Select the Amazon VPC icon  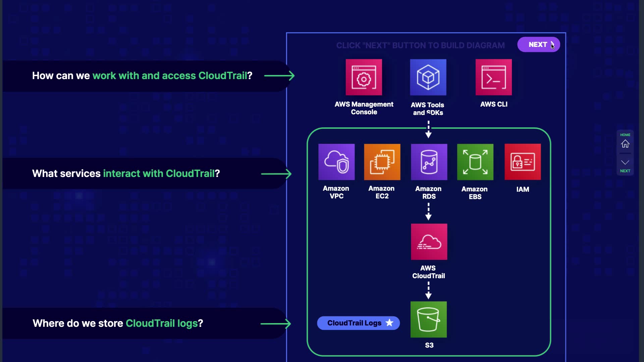pyautogui.click(x=336, y=162)
